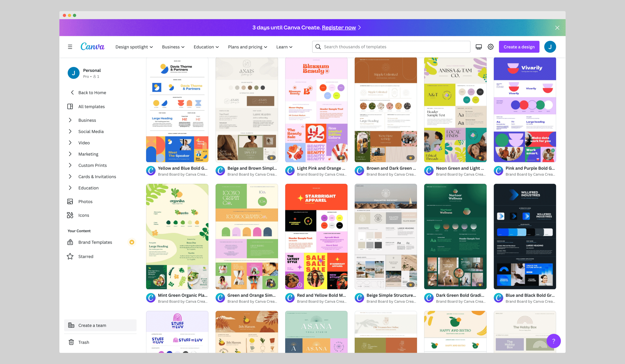
Task: Open the hamburger menu icon
Action: click(70, 47)
